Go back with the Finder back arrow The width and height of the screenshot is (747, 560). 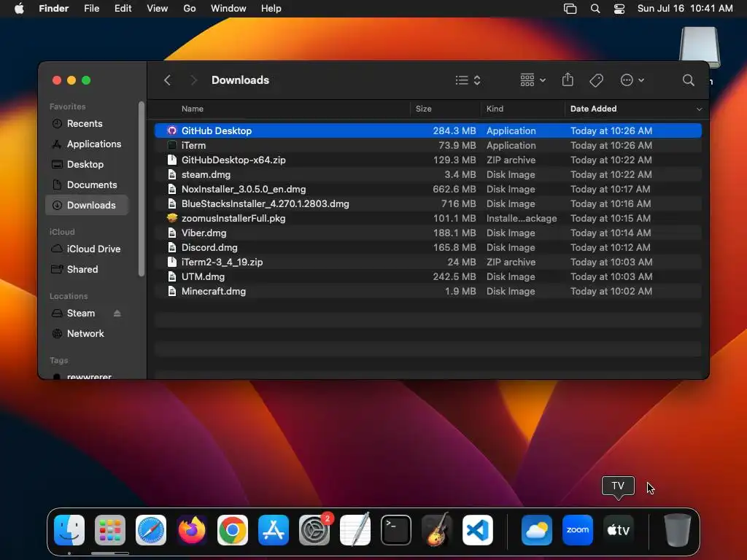(x=167, y=80)
